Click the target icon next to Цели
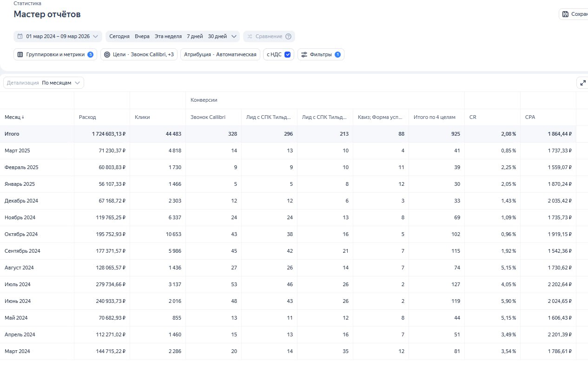 pos(107,54)
